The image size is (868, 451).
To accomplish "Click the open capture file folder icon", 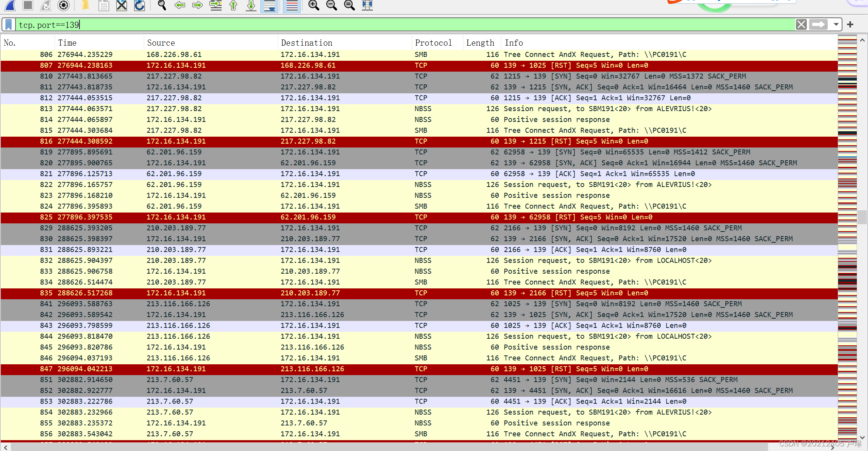I will [x=85, y=5].
